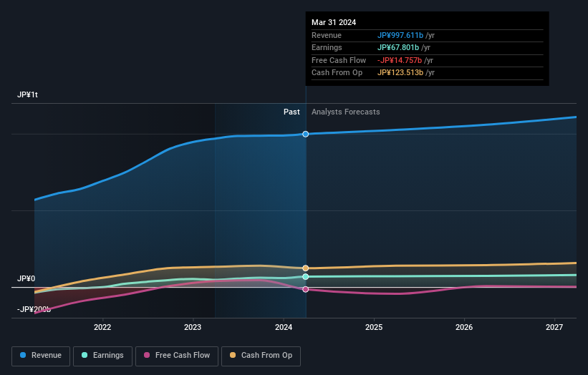Click the Revenue row label in tooltip
The image size is (588, 375).
[x=327, y=35]
